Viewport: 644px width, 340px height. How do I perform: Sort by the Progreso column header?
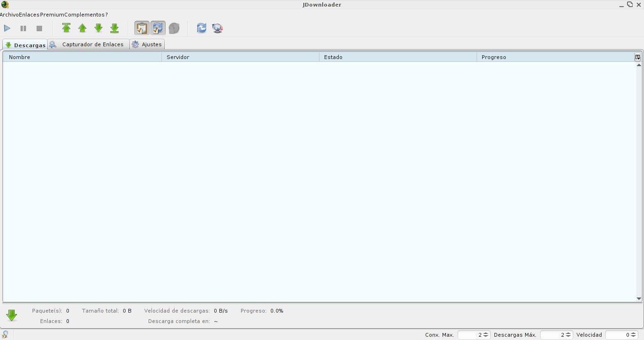[x=555, y=57]
